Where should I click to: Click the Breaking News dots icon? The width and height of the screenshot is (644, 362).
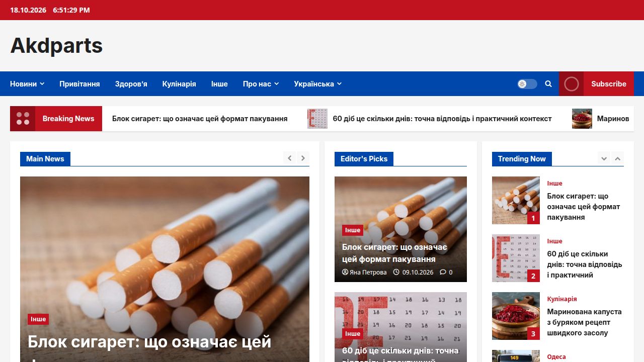(x=23, y=119)
